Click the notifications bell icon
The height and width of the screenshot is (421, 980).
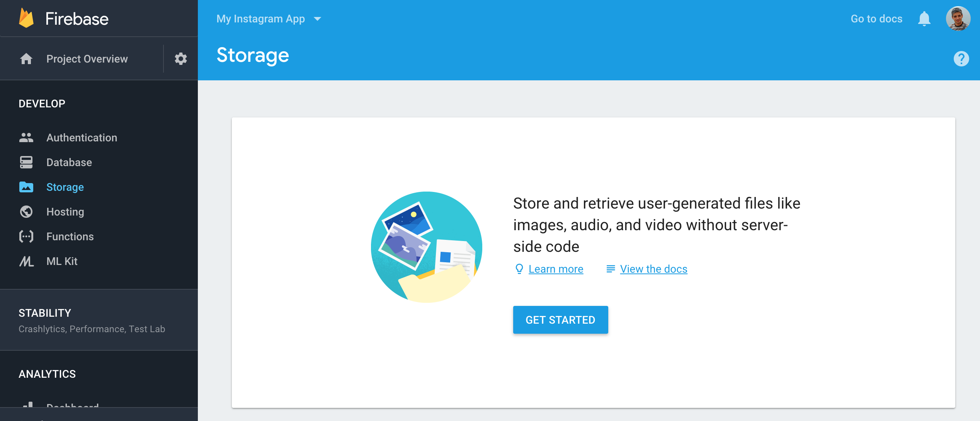tap(924, 19)
